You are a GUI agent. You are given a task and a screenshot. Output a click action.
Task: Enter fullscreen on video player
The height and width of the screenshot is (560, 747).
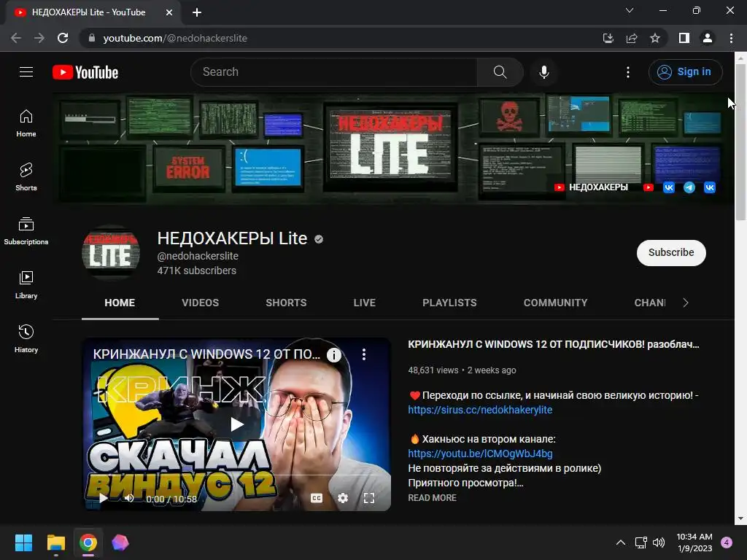pos(368,498)
